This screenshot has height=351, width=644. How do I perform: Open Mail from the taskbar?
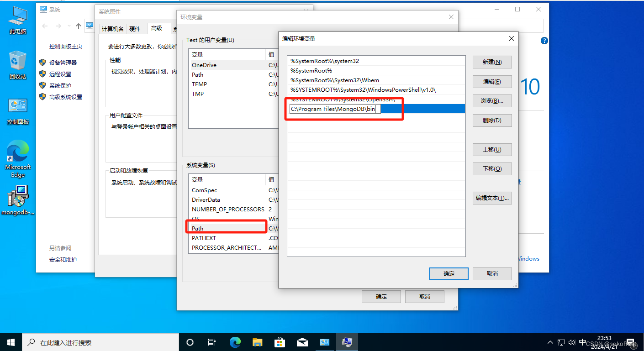(x=302, y=342)
